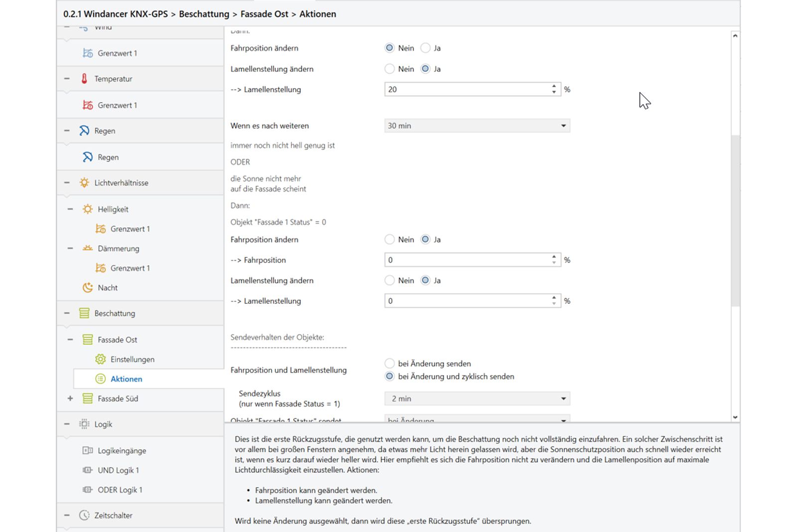
Task: Choose Nein for second Fahrposition ändern
Action: (x=390, y=239)
